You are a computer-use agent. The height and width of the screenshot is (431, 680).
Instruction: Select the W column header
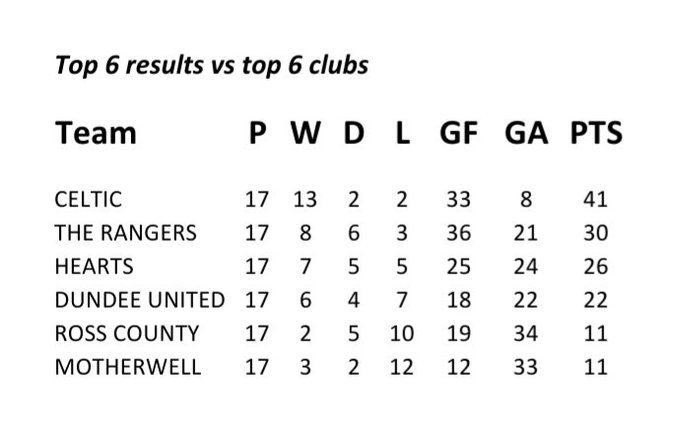click(305, 133)
